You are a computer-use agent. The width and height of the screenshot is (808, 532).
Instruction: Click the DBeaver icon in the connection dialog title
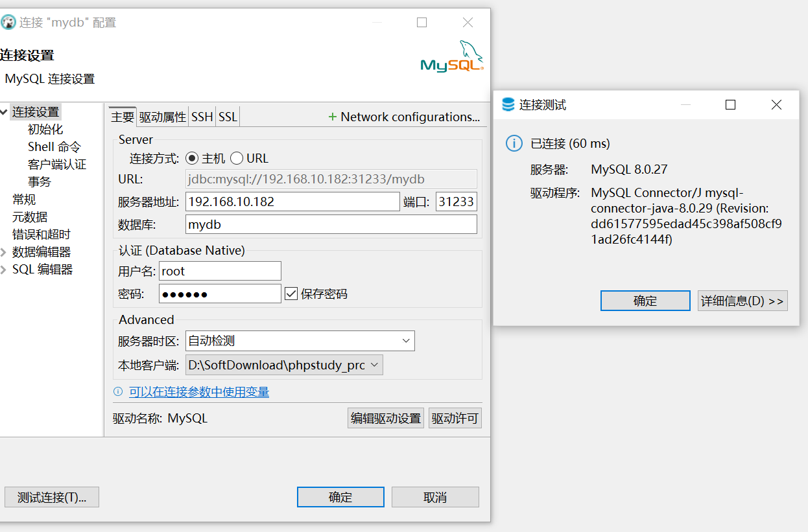[8, 22]
